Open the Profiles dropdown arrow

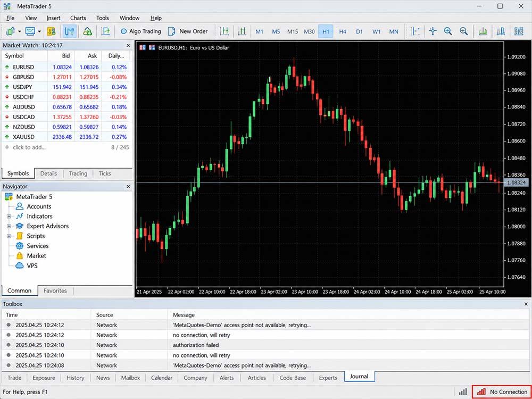pyautogui.click(x=39, y=31)
